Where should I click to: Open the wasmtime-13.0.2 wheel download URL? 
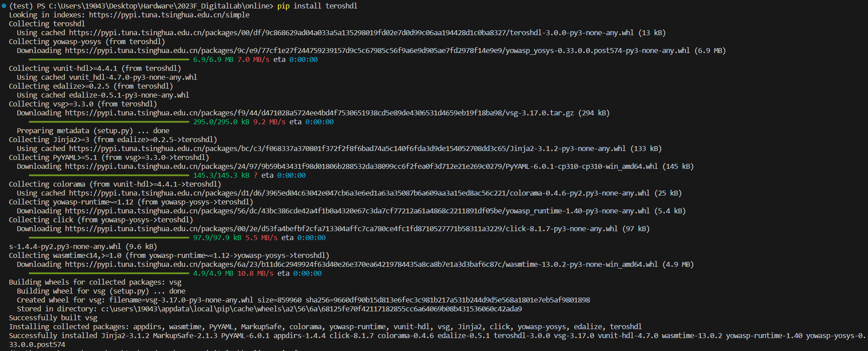point(361,264)
